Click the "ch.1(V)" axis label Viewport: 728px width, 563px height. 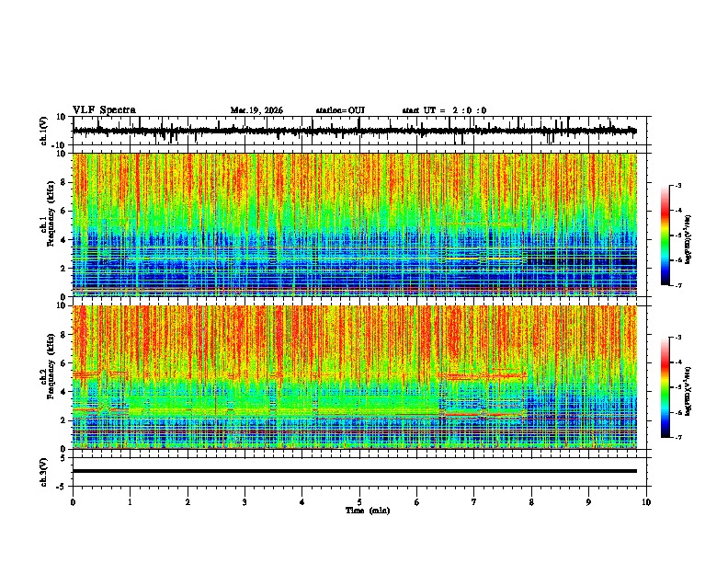point(44,131)
